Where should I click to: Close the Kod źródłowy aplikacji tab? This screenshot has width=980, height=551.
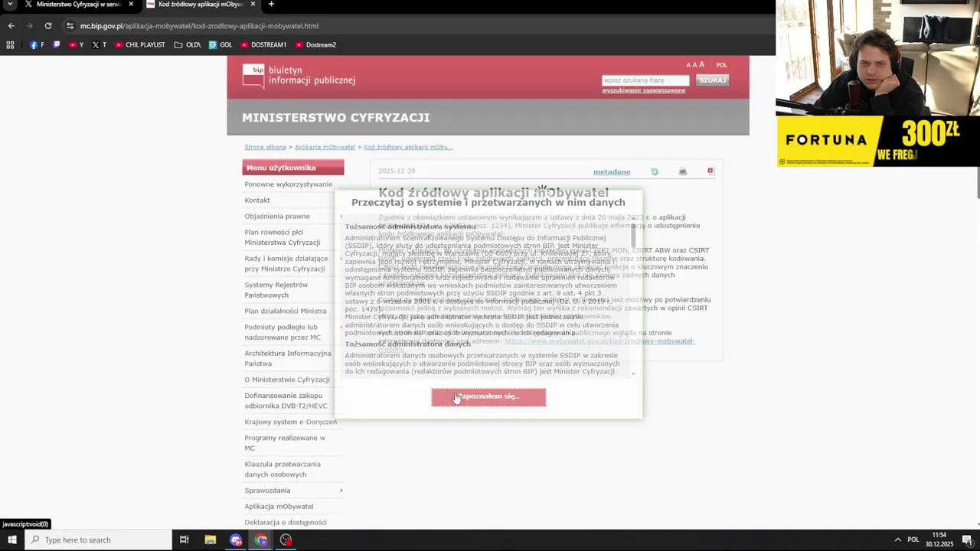[x=253, y=5]
